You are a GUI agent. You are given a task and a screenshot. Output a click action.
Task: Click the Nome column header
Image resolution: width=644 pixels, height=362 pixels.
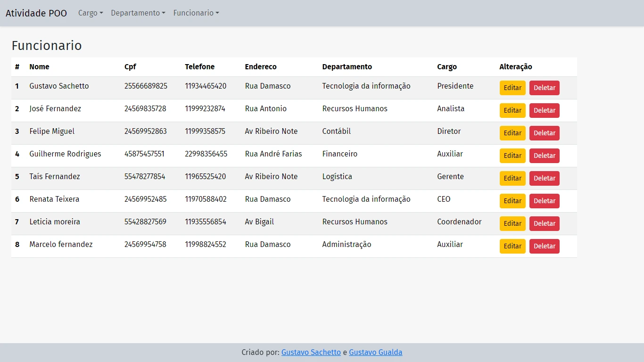pos(39,67)
